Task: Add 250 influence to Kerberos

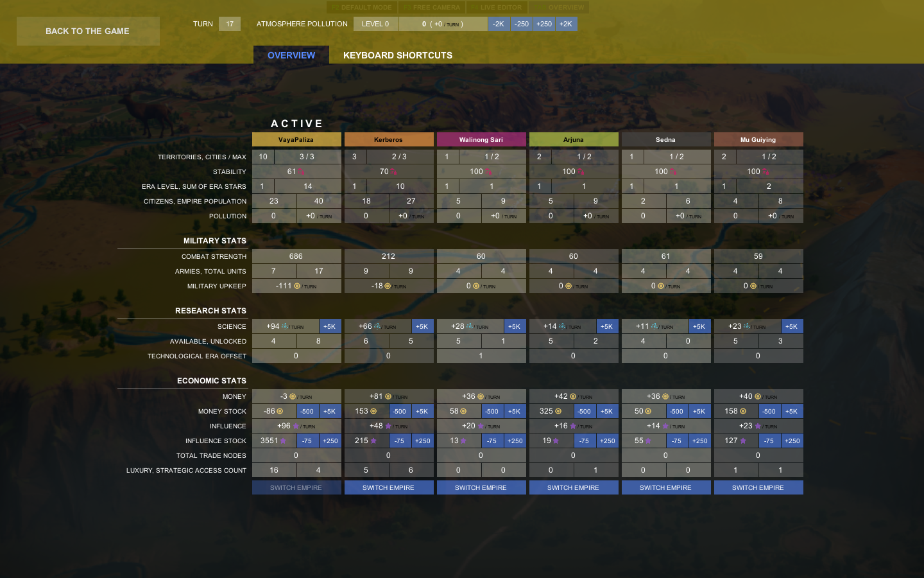Action: [x=422, y=441]
